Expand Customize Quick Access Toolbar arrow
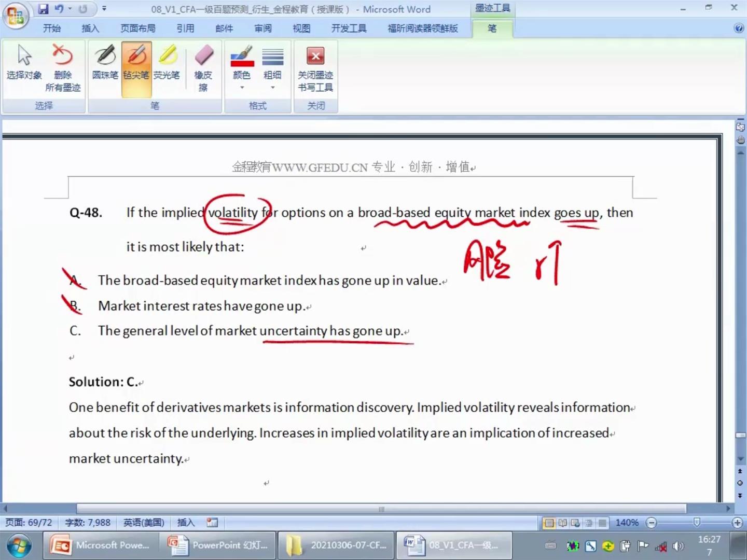The width and height of the screenshot is (747, 560). [104, 9]
